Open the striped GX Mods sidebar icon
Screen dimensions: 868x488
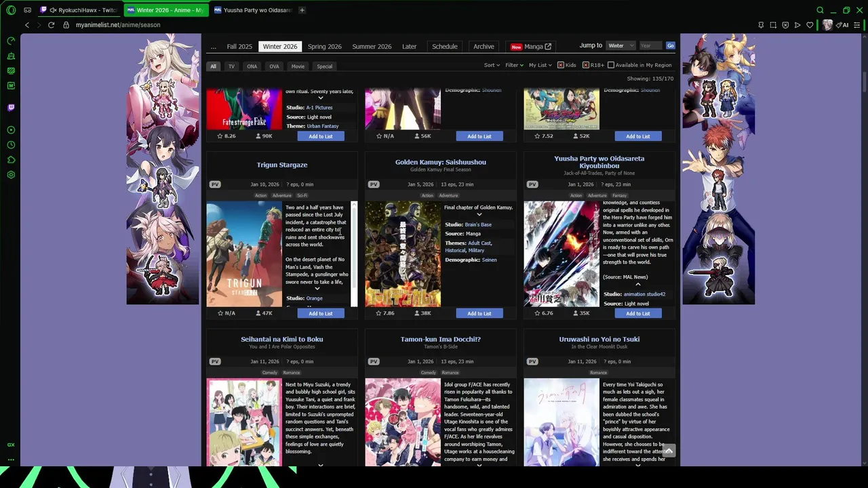tap(11, 70)
